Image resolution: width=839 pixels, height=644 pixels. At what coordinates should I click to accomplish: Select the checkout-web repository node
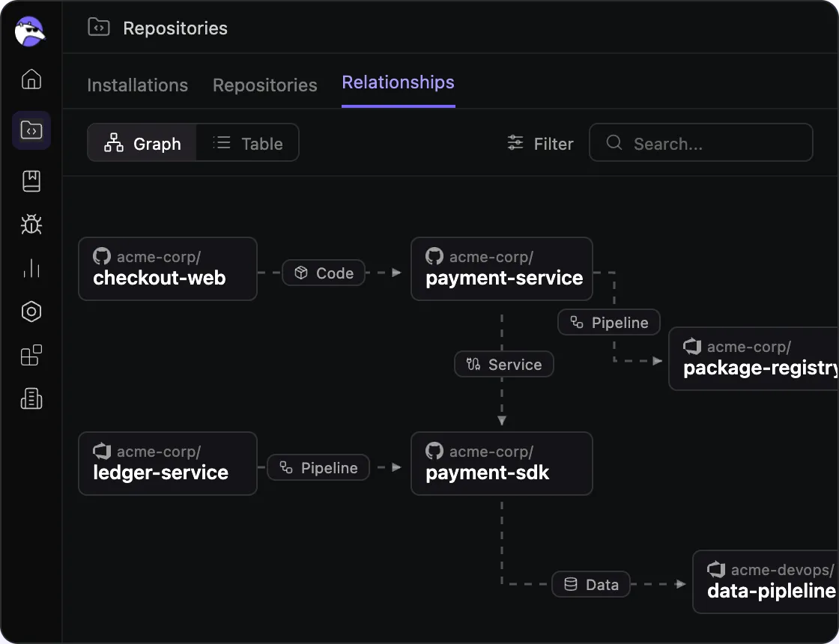[x=168, y=269]
